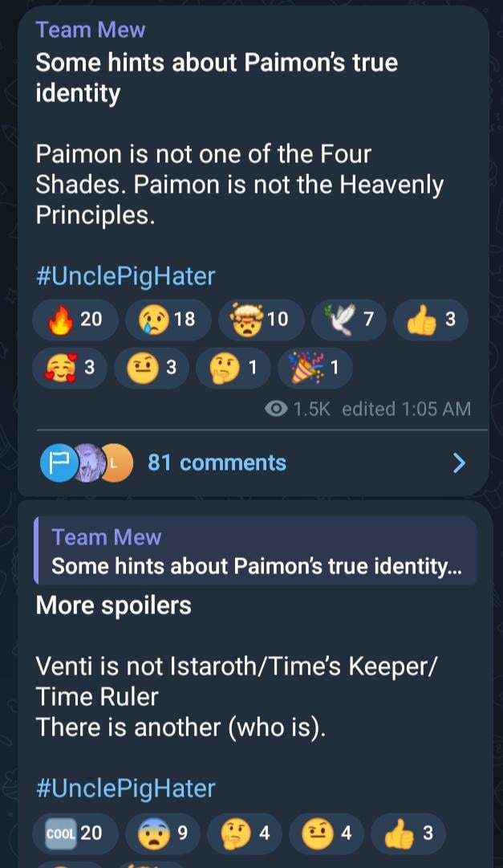Tap the exploding head reaction with 10

coord(260,319)
